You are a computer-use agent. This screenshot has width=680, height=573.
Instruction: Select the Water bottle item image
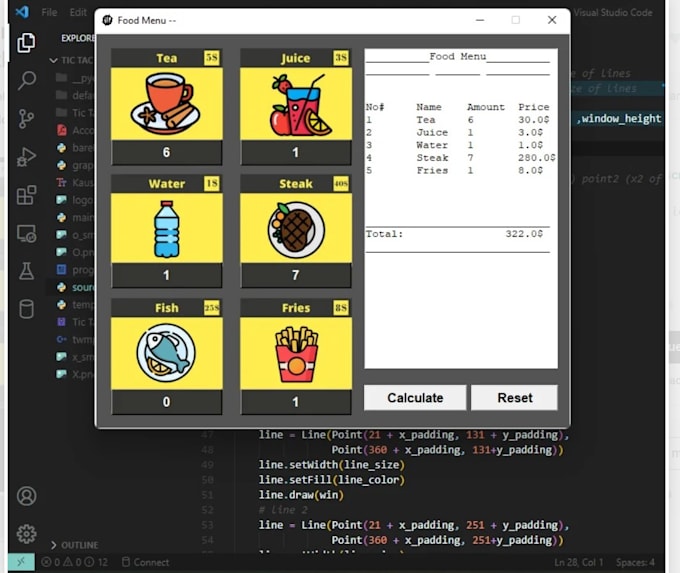coord(167,229)
